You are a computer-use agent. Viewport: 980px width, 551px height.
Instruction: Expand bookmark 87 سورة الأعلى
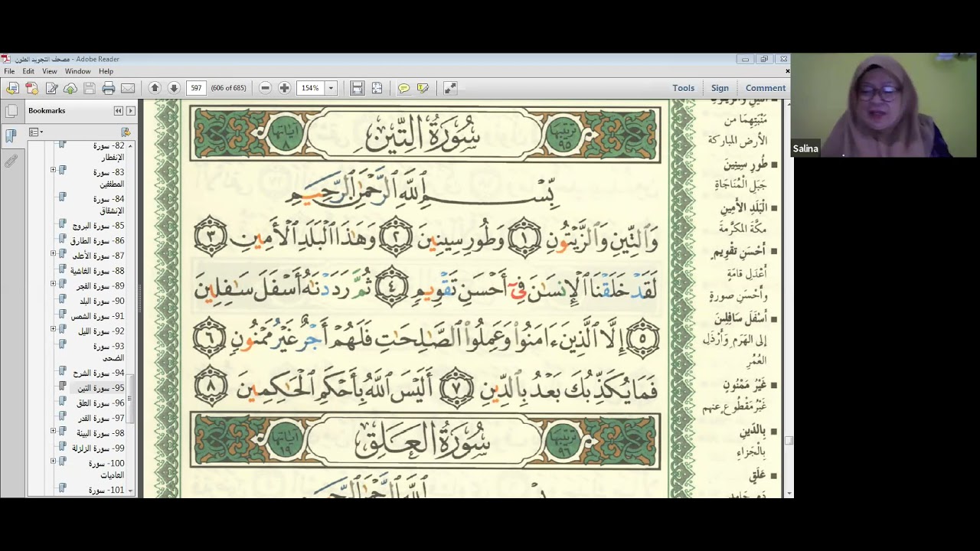[53, 253]
